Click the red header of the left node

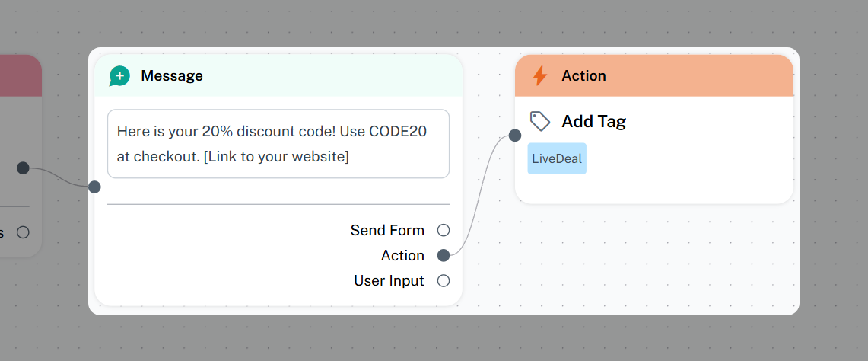pos(20,75)
